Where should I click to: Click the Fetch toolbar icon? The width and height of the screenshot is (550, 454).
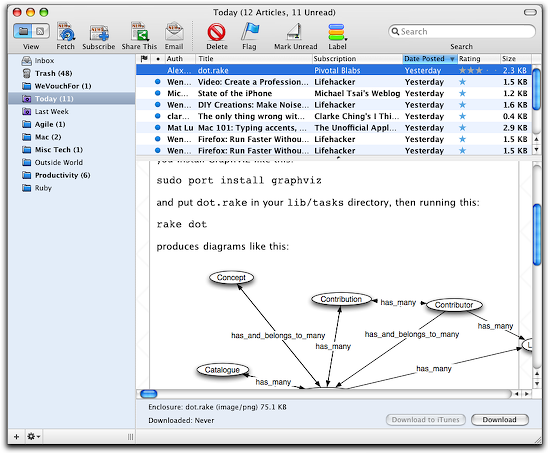click(66, 32)
